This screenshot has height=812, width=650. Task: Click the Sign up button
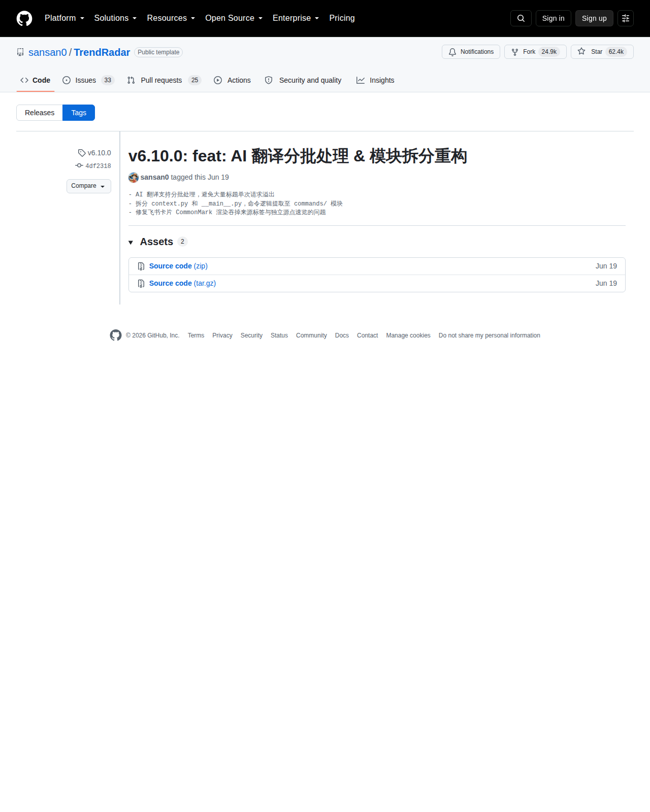pos(594,18)
